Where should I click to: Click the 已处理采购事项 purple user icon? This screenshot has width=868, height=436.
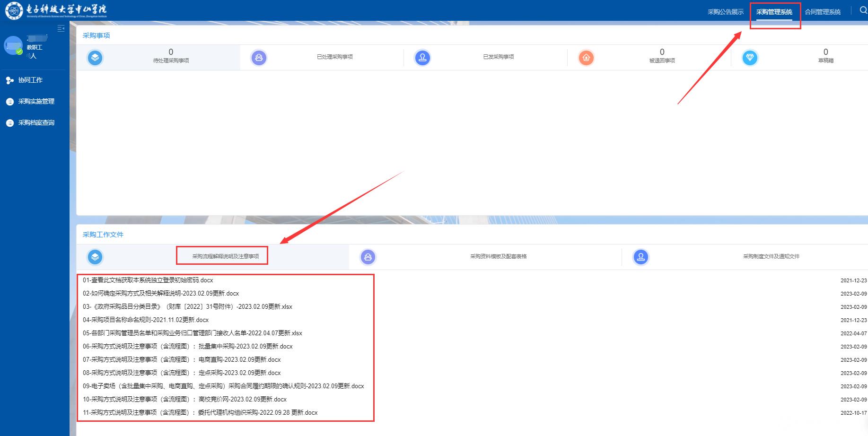click(259, 58)
